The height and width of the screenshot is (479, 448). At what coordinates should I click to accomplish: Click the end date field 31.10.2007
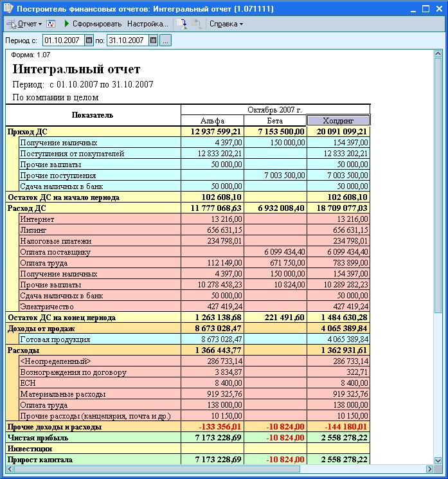click(128, 41)
